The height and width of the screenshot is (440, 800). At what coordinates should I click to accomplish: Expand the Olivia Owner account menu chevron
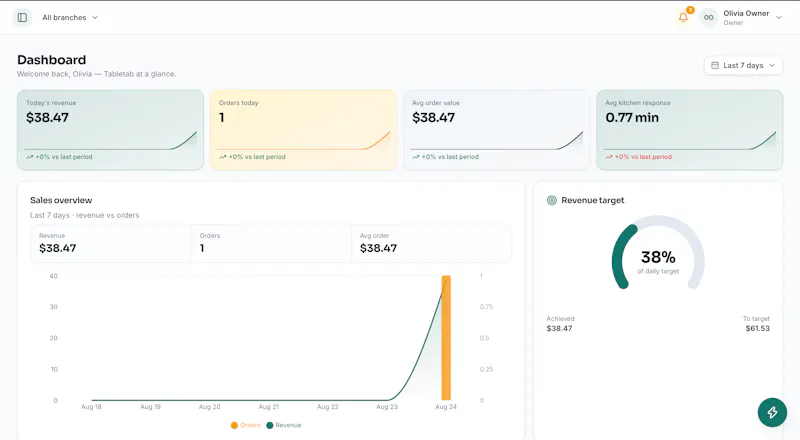(779, 17)
